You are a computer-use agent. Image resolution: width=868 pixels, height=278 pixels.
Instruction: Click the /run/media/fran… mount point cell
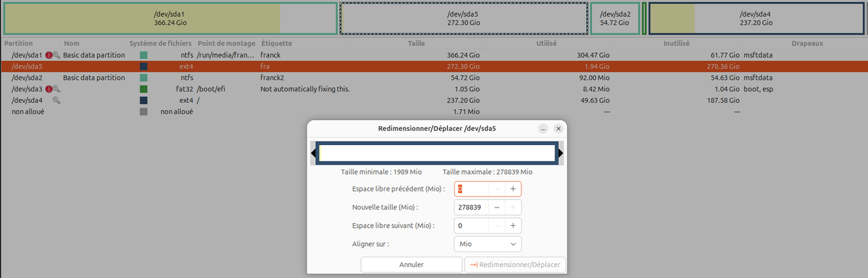(226, 56)
